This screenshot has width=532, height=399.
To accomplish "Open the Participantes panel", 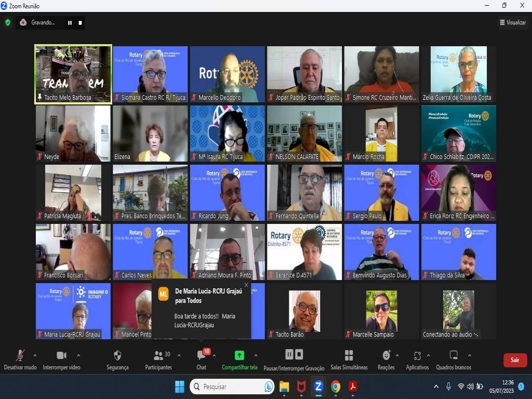I will 158,360.
